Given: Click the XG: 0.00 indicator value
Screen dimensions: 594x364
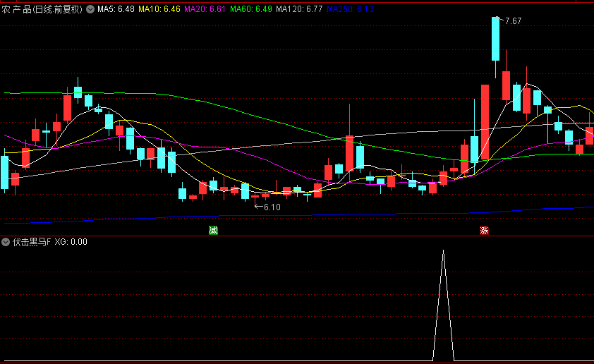Looking at the screenshot, I should coord(71,242).
